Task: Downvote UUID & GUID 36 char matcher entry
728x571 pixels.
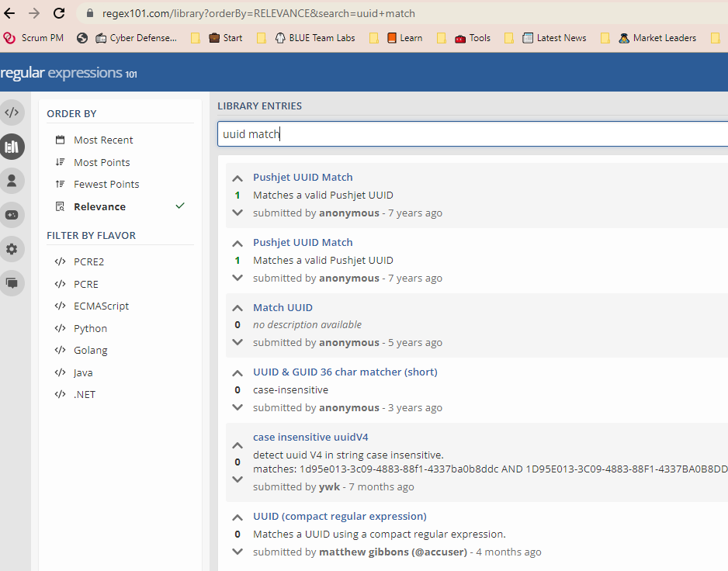Action: (x=237, y=407)
